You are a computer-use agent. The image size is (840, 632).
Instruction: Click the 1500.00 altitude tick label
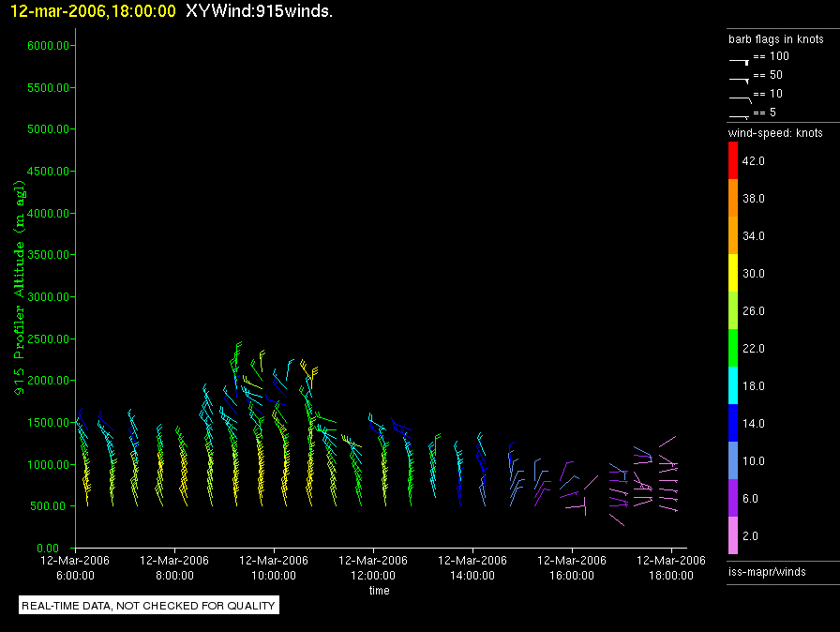pos(48,423)
